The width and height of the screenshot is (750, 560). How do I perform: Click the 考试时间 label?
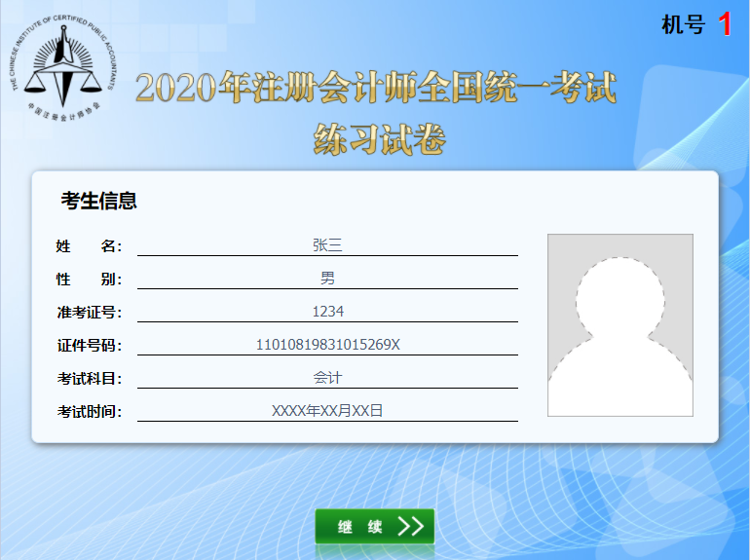tap(89, 412)
